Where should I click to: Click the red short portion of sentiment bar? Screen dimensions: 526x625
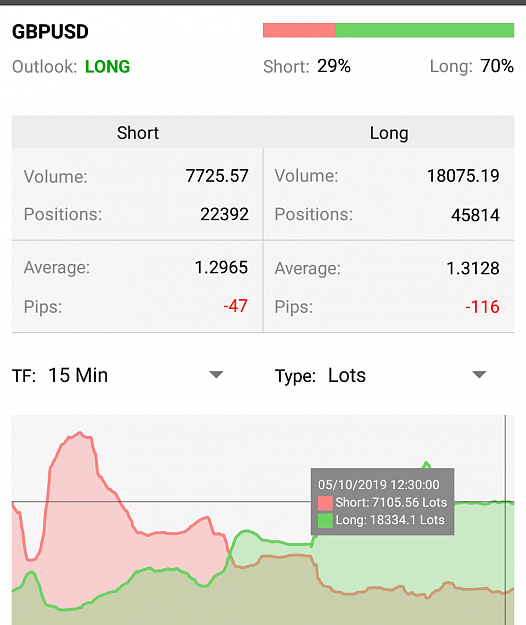point(299,30)
